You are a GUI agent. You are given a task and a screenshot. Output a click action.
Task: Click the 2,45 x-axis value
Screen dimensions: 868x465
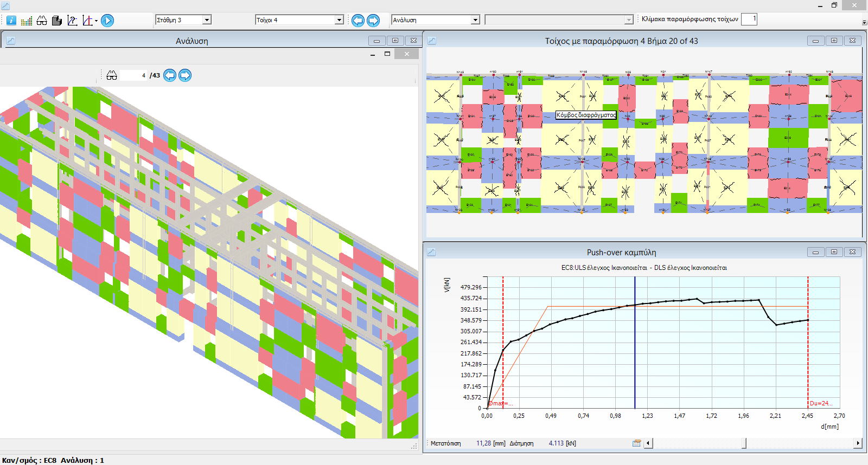(807, 416)
